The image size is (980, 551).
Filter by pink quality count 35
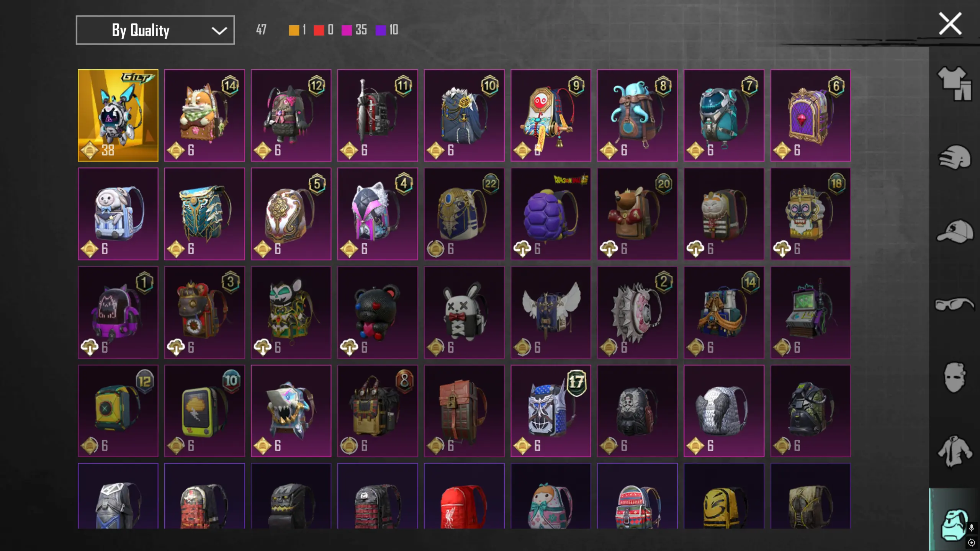tap(354, 30)
